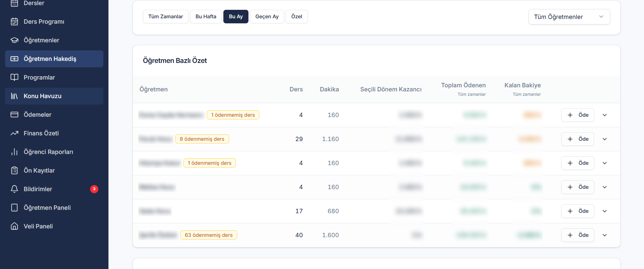
Task: Select the Öğretmen Hakediş banknote icon
Action: point(14,59)
